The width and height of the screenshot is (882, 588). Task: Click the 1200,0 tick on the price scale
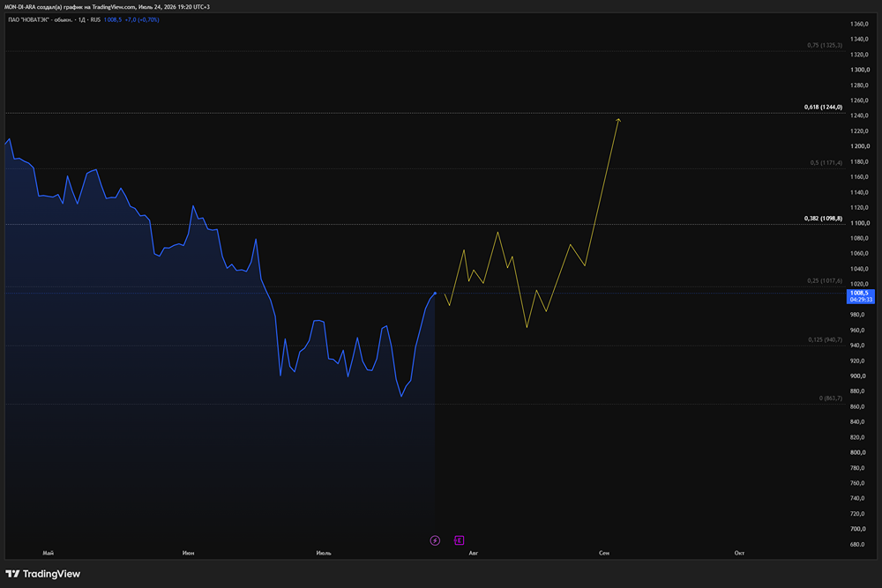coord(859,146)
